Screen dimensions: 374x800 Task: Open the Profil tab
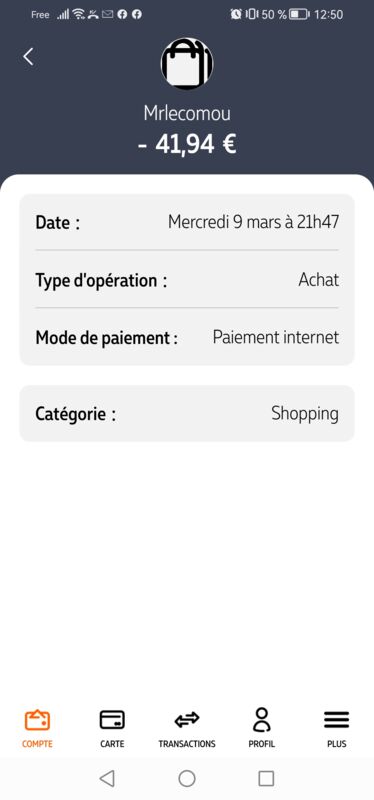tap(262, 729)
